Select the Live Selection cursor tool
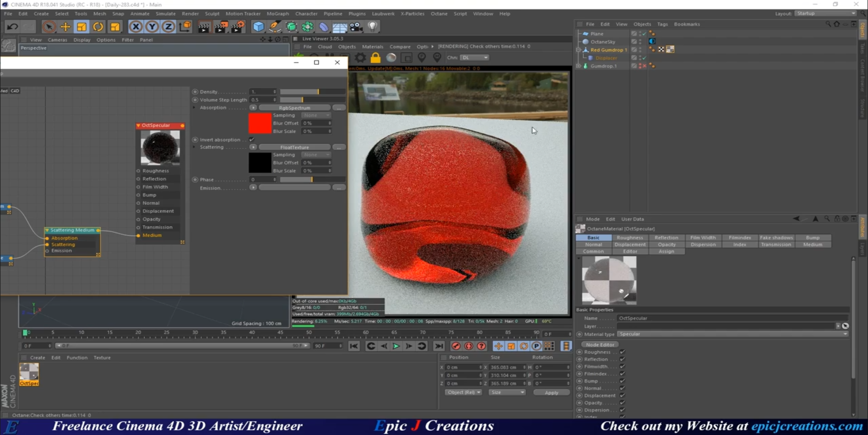The height and width of the screenshot is (435, 868). (49, 27)
